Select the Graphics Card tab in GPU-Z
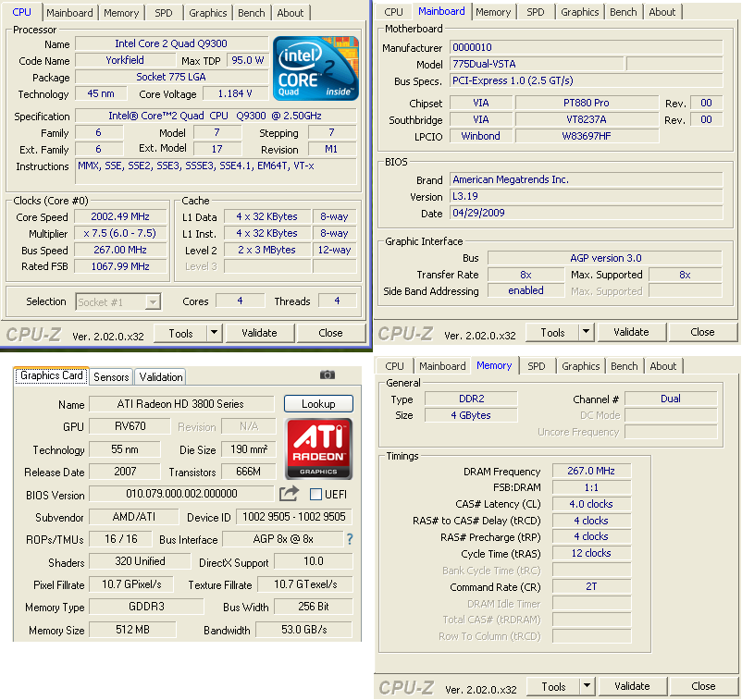 tap(52, 375)
